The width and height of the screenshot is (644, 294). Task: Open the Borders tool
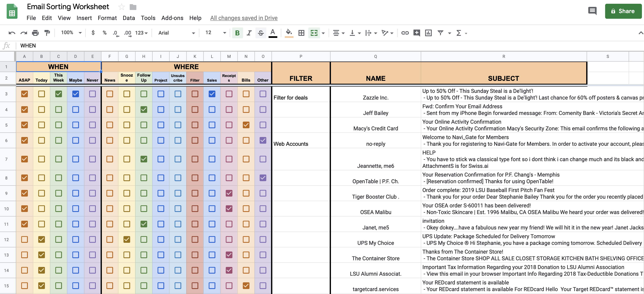[x=301, y=33]
